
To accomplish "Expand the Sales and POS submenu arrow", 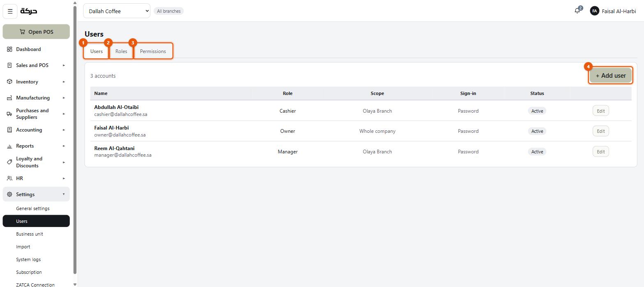I will click(64, 65).
